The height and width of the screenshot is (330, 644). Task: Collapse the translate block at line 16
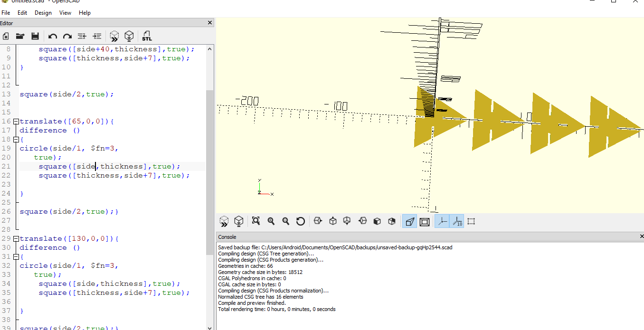[x=16, y=122]
